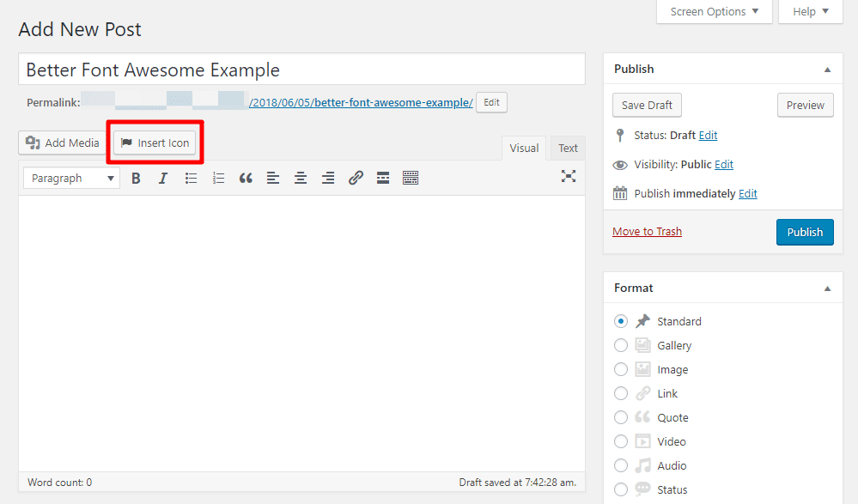This screenshot has width=858, height=504.
Task: Click inside the post content editor
Action: pyautogui.click(x=302, y=334)
